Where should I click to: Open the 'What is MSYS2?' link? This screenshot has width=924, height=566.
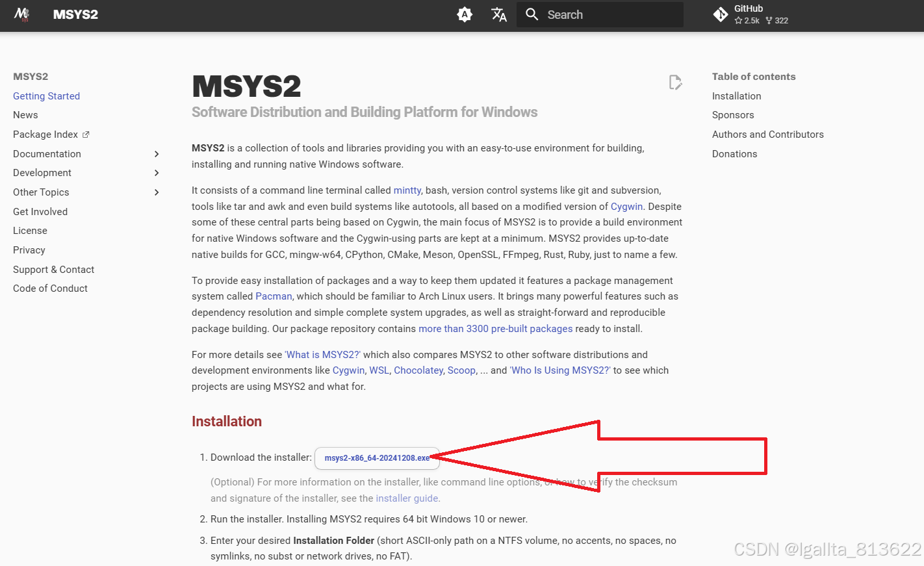click(x=322, y=355)
